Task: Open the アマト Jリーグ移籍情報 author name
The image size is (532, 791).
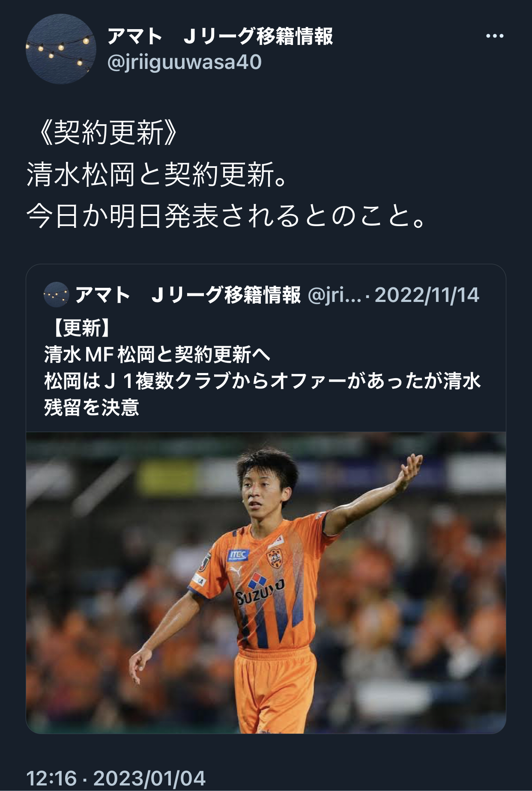Action: [x=220, y=36]
